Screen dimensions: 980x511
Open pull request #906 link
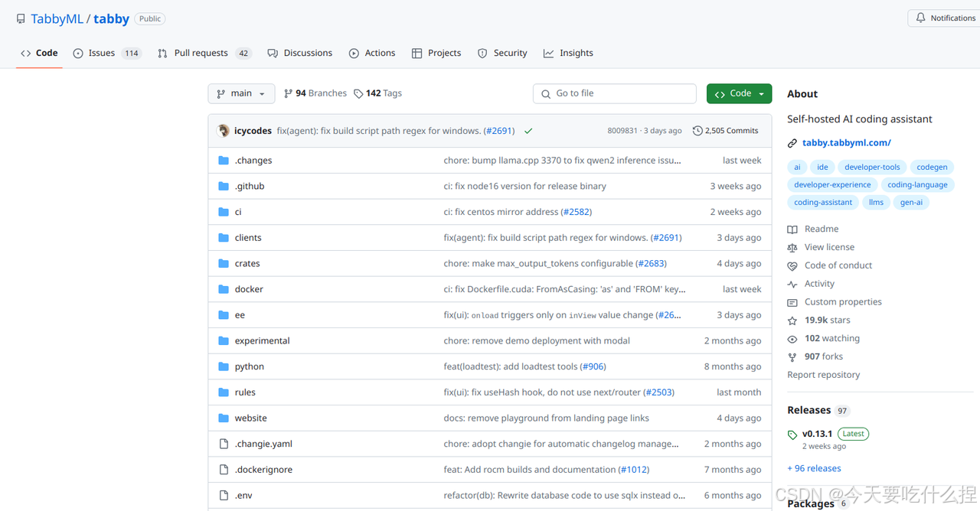593,366
